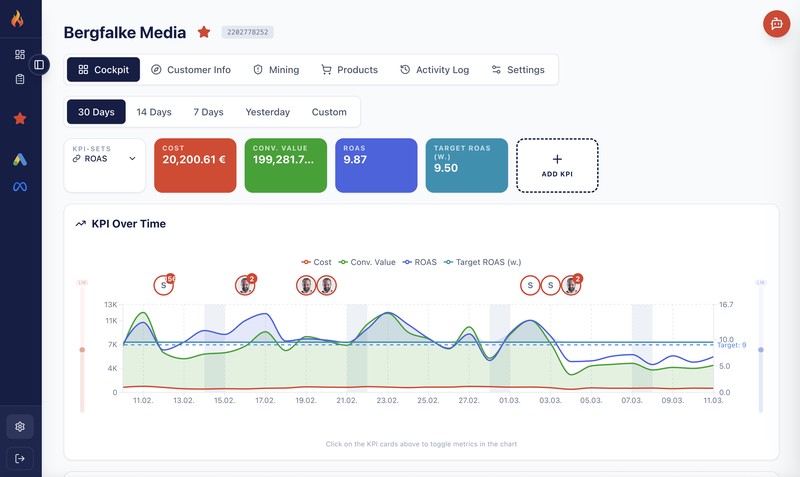Open the dashboard grid icon in sidebar
Viewport: 800px width, 477px height.
click(20, 54)
